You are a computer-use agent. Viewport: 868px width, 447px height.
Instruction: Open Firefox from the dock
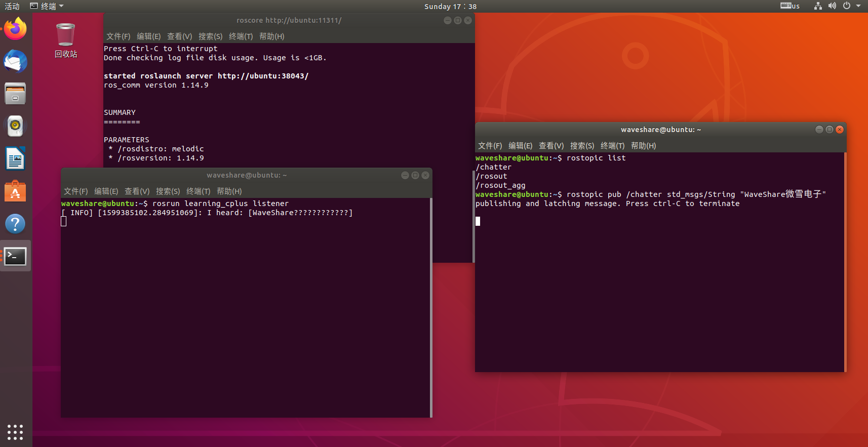pos(15,29)
